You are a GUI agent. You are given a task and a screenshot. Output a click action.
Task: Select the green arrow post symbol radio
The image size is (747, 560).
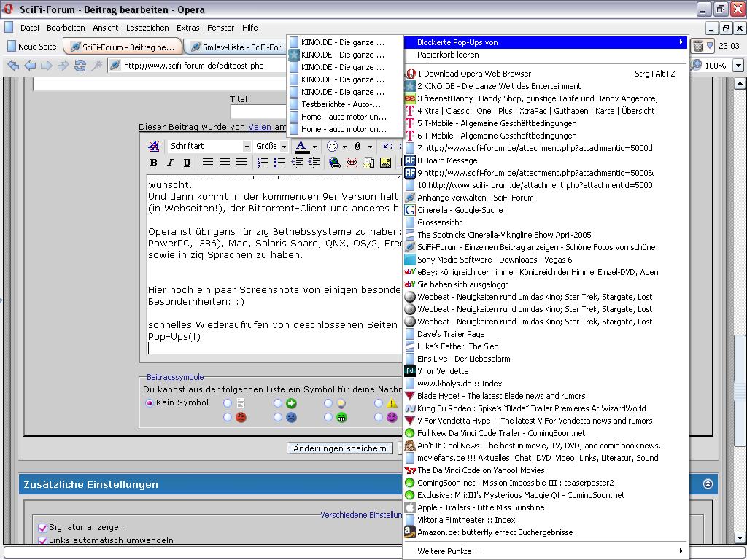pos(278,403)
